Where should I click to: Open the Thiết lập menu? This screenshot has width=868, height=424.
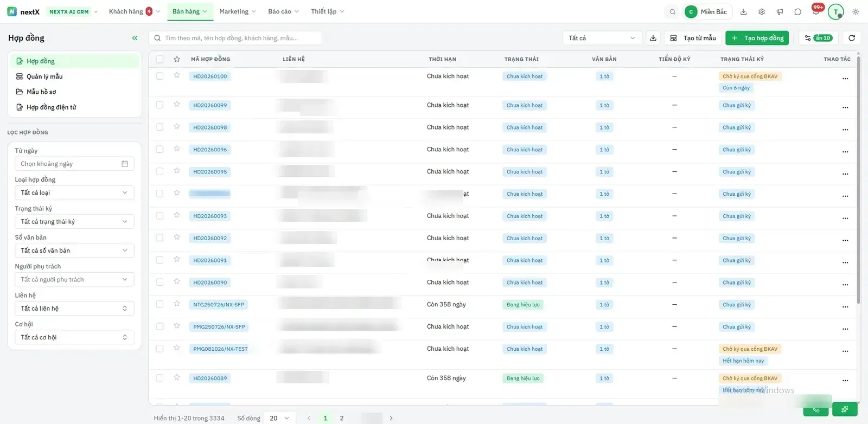click(328, 11)
